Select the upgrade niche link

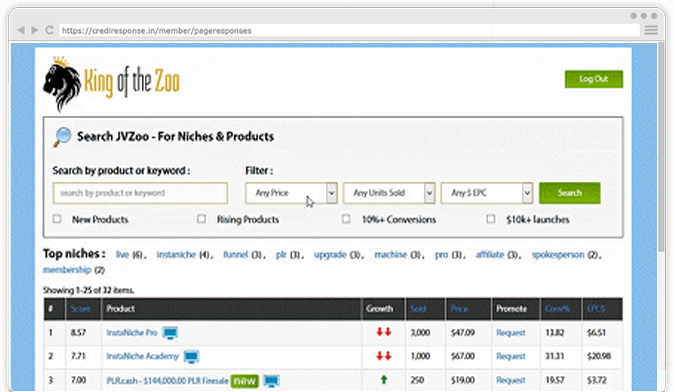(x=330, y=254)
